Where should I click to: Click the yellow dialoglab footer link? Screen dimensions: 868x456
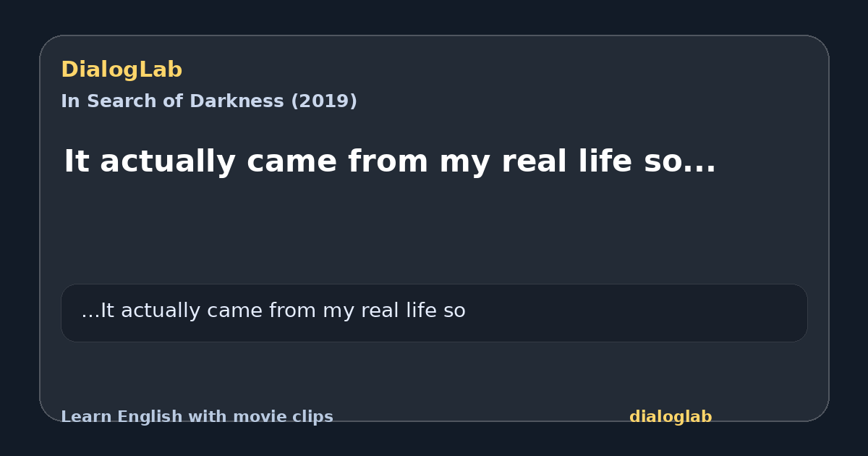pyautogui.click(x=671, y=417)
